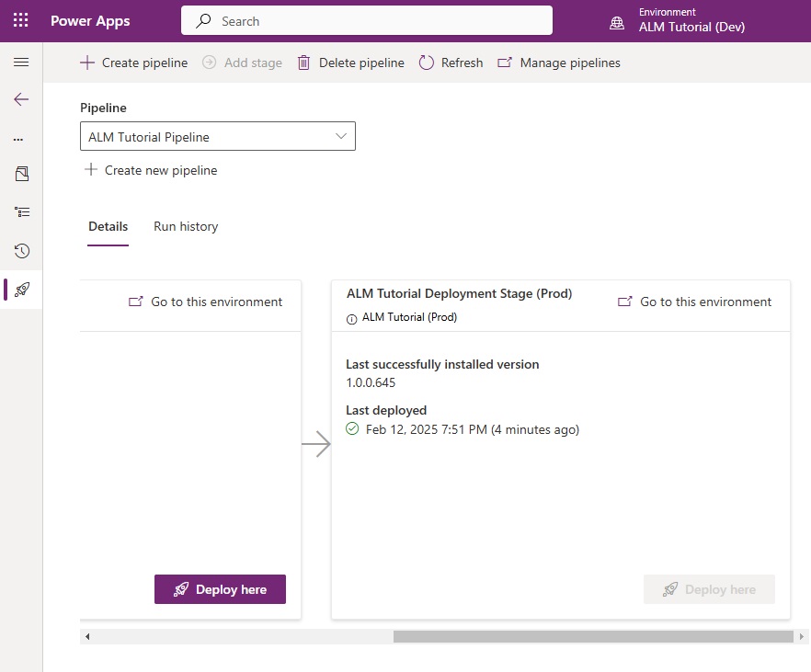The height and width of the screenshot is (672, 811).
Task: Click the Add stage circled arrow icon
Action: [209, 63]
